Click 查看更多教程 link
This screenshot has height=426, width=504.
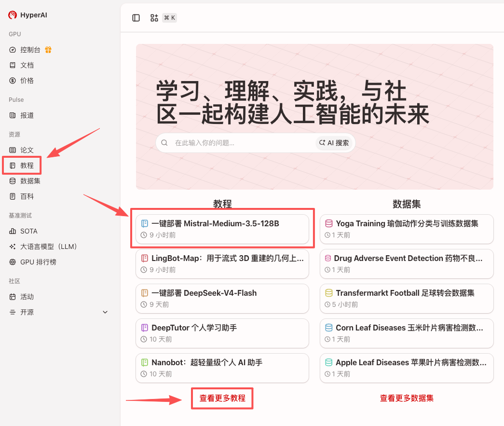222,398
